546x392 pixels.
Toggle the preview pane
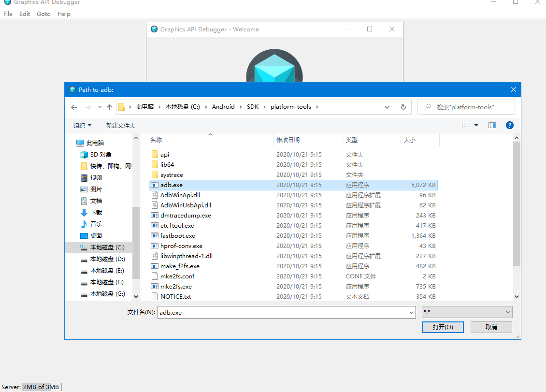(492, 125)
